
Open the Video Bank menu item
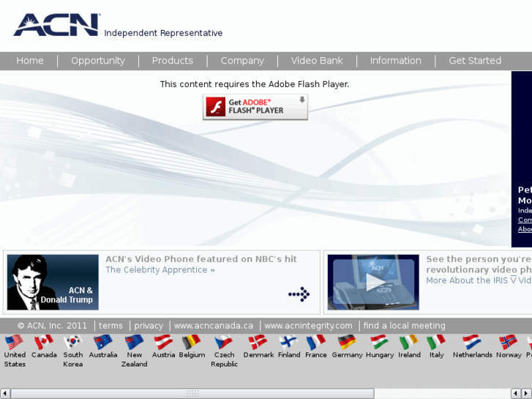317,61
